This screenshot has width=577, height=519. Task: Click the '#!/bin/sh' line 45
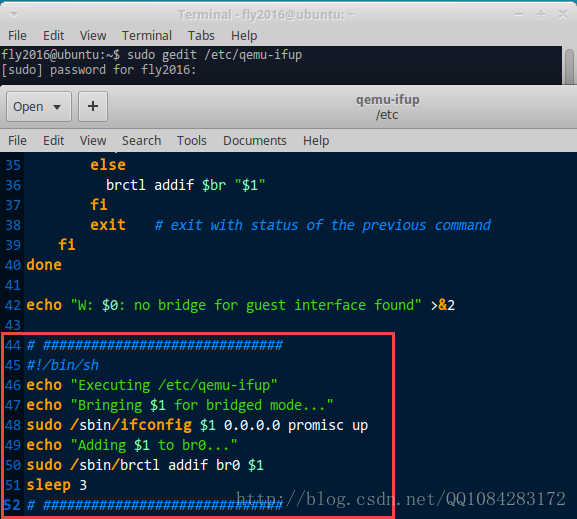click(63, 365)
